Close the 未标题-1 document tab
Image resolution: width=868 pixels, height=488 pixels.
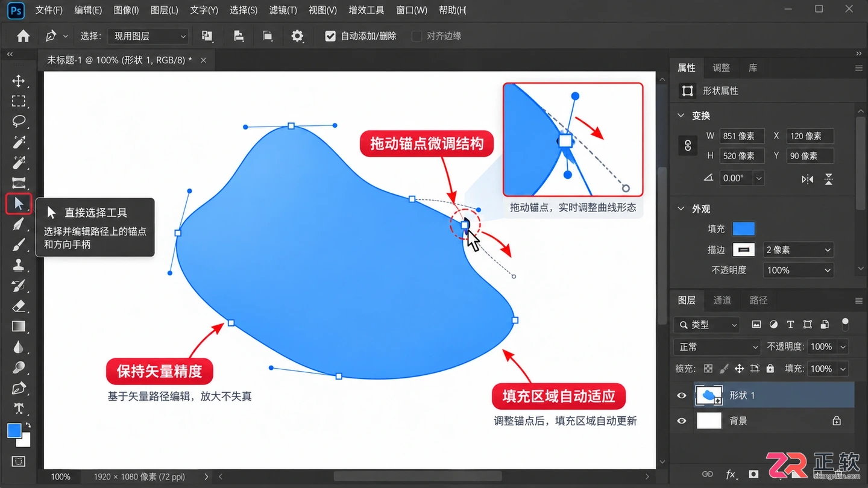coord(203,60)
